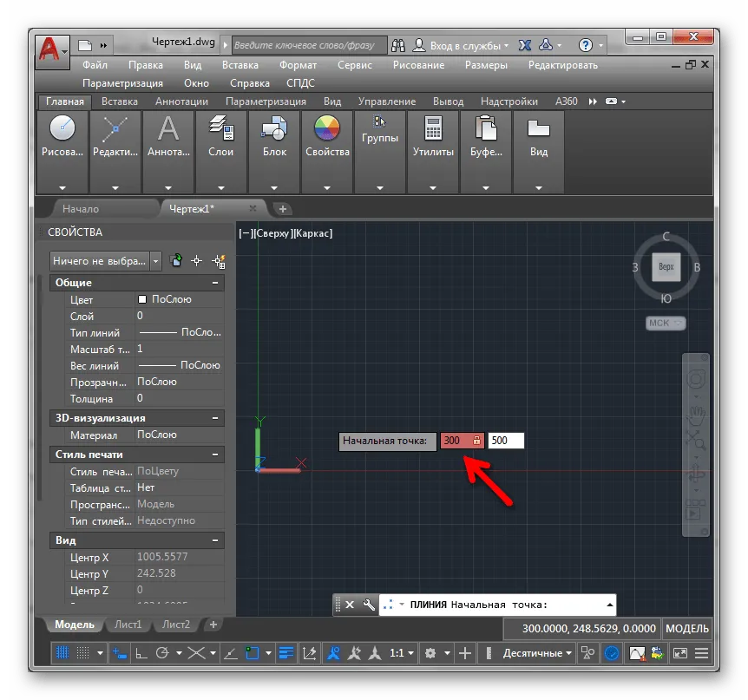The image size is (748, 700).
Task: Toggle snap mode dotted grid icon
Action: click(83, 653)
